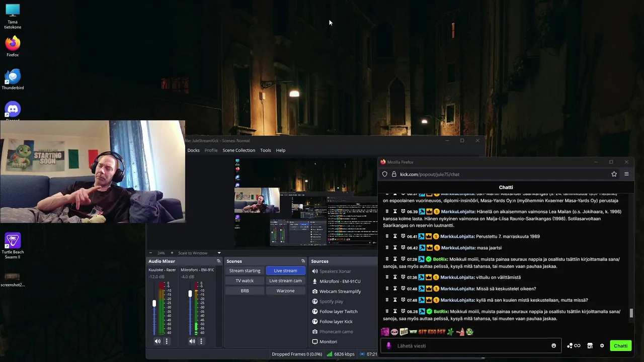The height and width of the screenshot is (362, 644).
Task: Open the Kick shop icon
Action: pyautogui.click(x=590, y=346)
